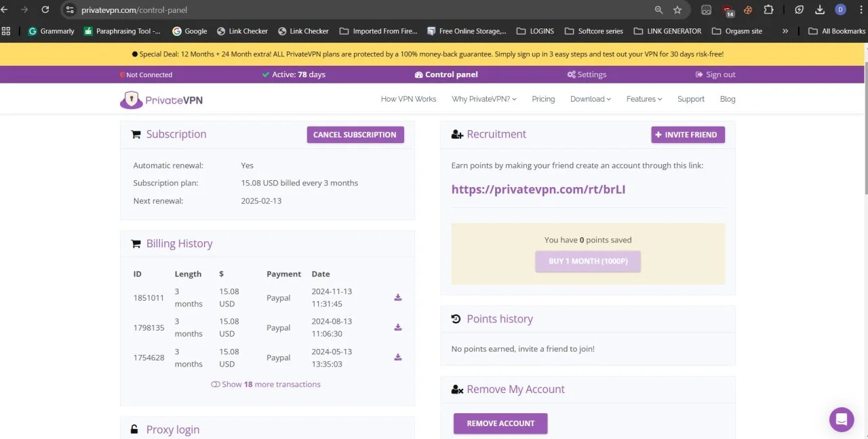Open the apps grid in the bookmarks bar
Viewport: 868px width, 439px height.
coord(6,31)
